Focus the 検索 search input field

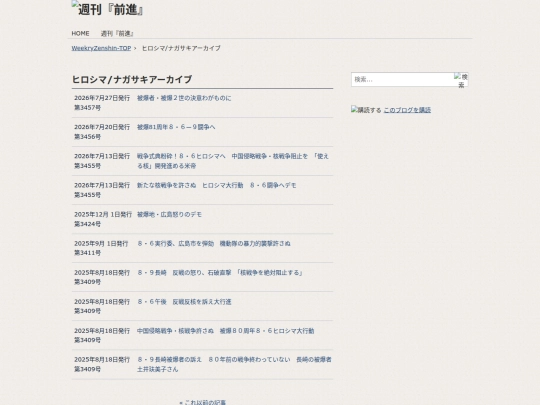tap(402, 80)
